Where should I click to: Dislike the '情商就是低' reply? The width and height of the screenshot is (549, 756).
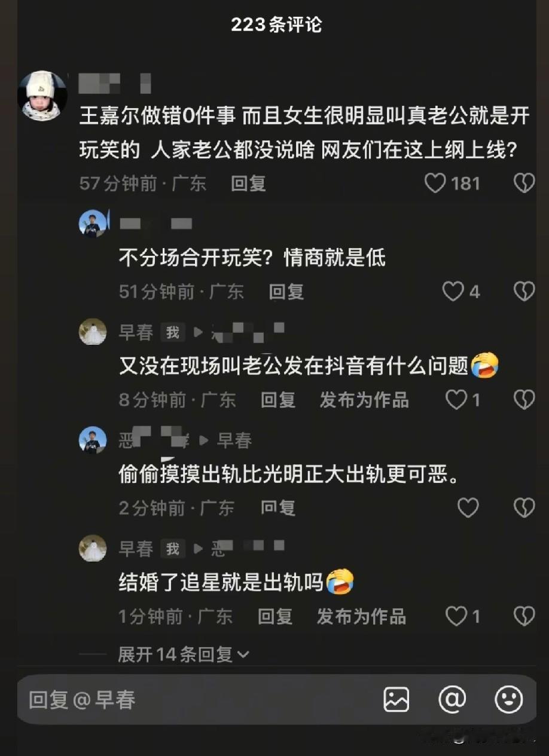[524, 292]
